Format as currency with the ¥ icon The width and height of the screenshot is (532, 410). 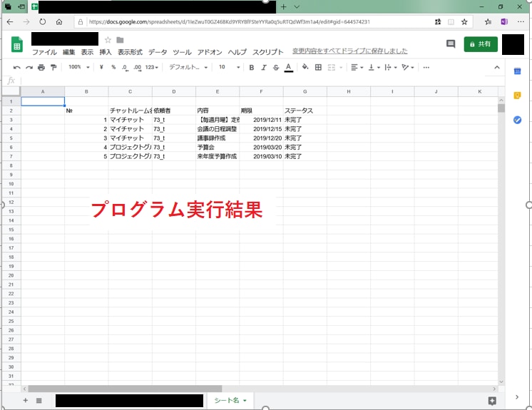click(101, 67)
